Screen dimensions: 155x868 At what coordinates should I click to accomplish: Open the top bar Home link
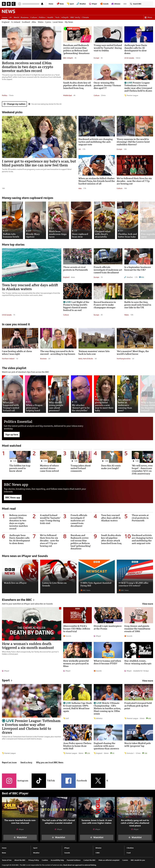tap(51, 4)
